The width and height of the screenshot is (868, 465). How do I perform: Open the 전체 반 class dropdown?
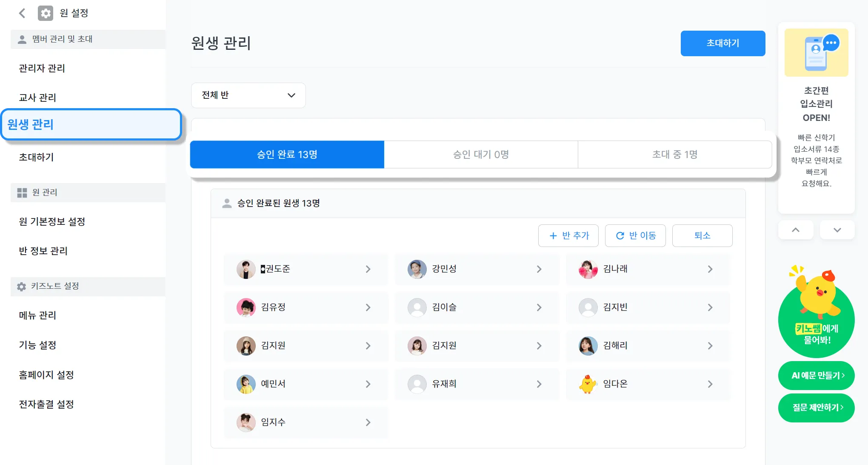tap(248, 95)
